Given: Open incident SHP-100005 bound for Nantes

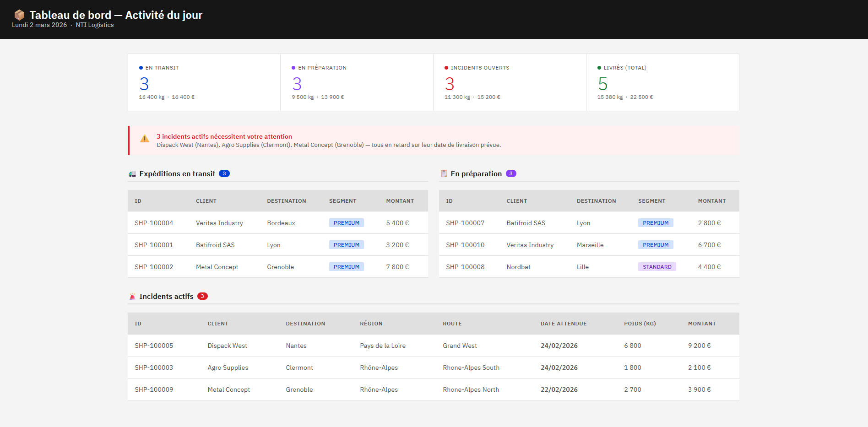Looking at the screenshot, I should (154, 346).
